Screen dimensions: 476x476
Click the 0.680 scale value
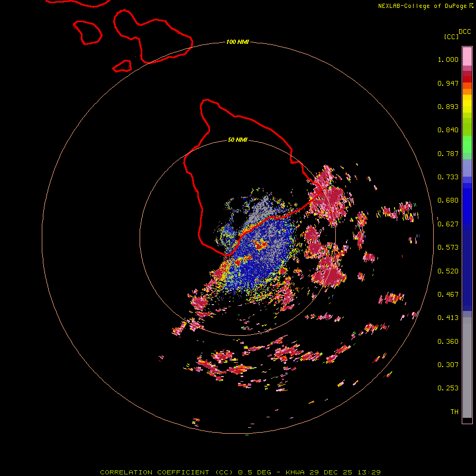point(448,200)
